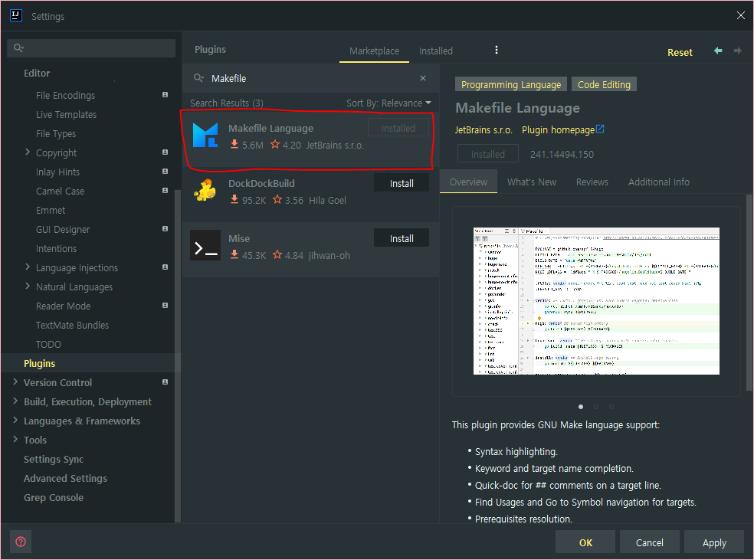Select Emmet in settings tree
Image resolution: width=754 pixels, height=560 pixels.
(51, 210)
